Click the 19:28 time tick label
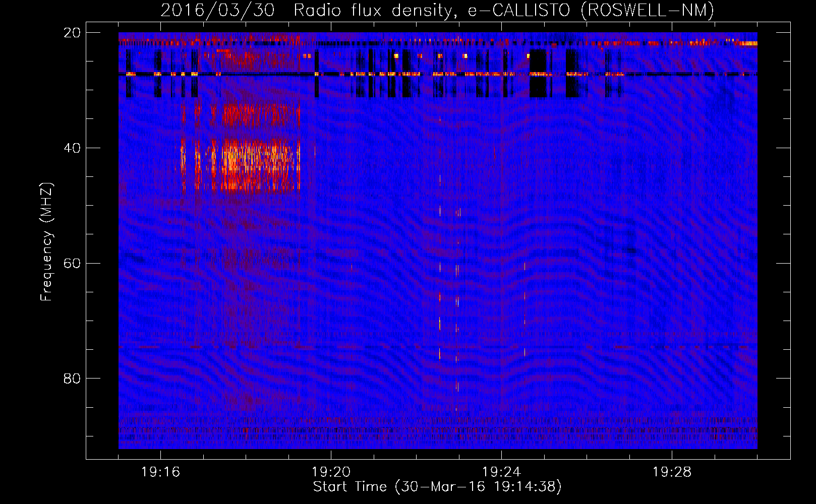The width and height of the screenshot is (816, 504). pos(672,472)
